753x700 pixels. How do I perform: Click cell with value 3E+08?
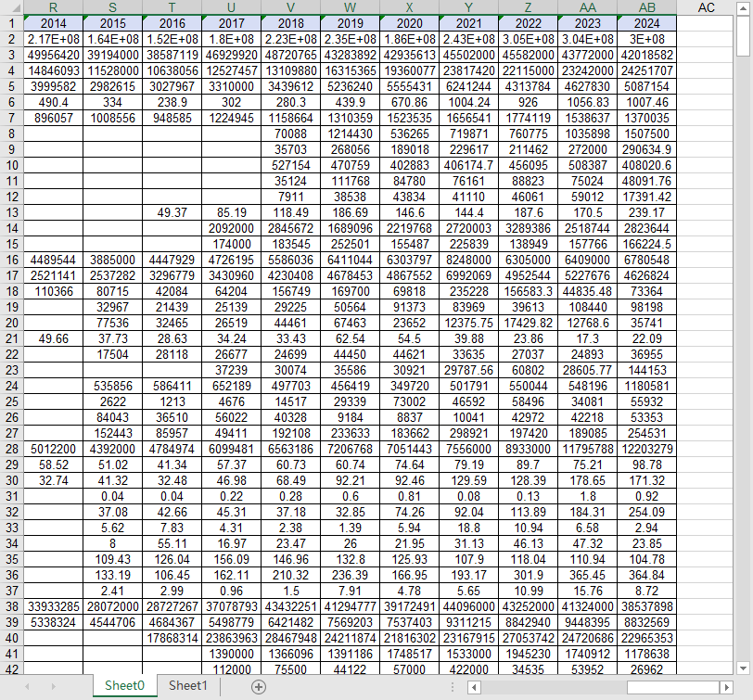click(x=647, y=39)
